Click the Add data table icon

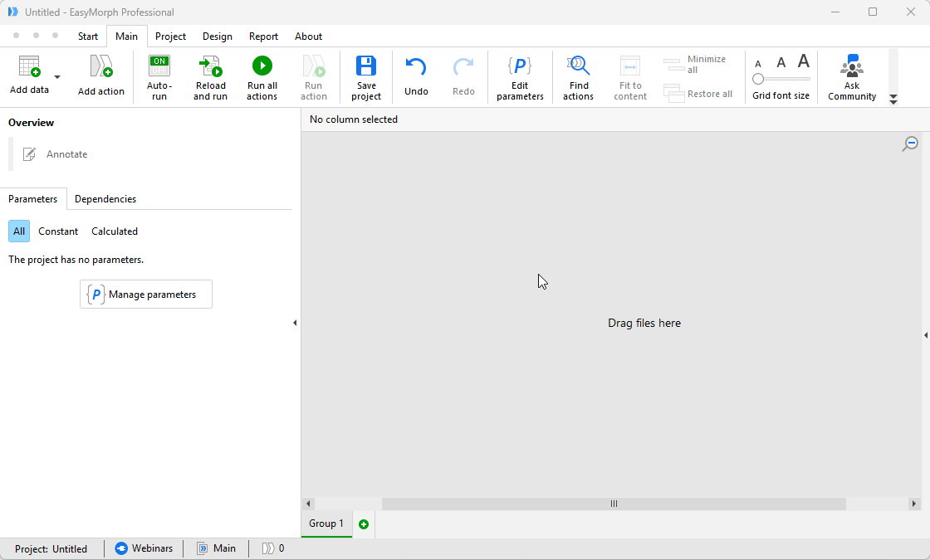coord(29,67)
